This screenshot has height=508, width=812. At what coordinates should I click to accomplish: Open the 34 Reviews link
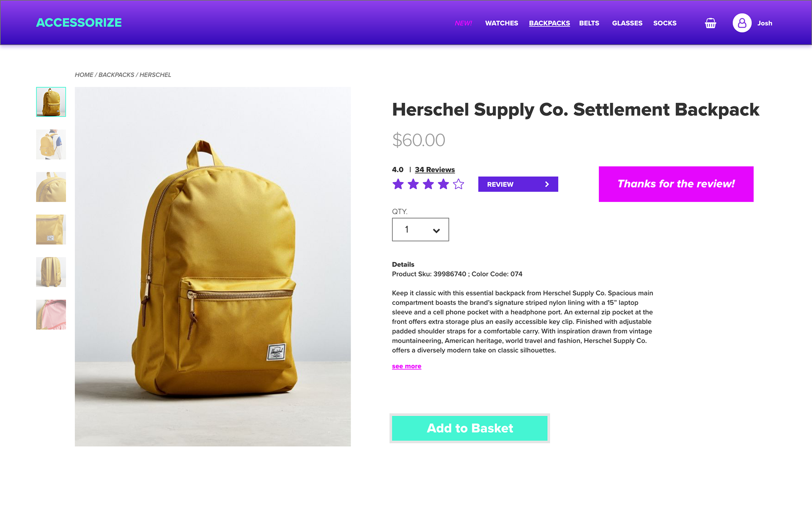coord(435,170)
